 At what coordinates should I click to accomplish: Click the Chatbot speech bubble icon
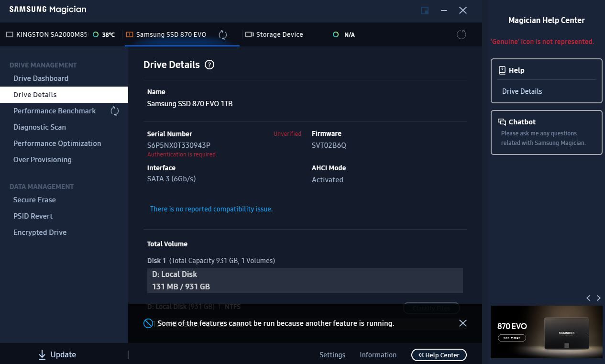click(502, 122)
